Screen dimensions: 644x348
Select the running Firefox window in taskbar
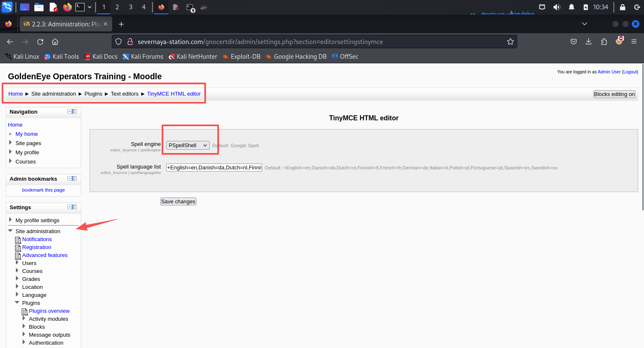pyautogui.click(x=161, y=7)
